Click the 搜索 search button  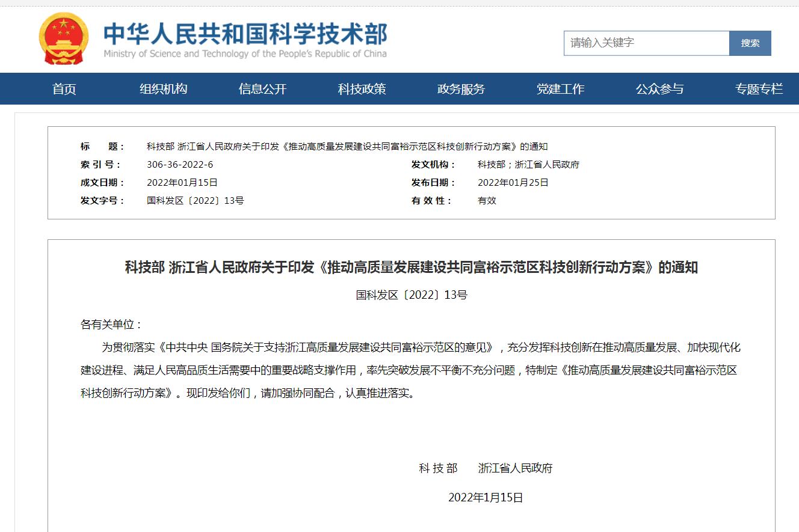(750, 43)
